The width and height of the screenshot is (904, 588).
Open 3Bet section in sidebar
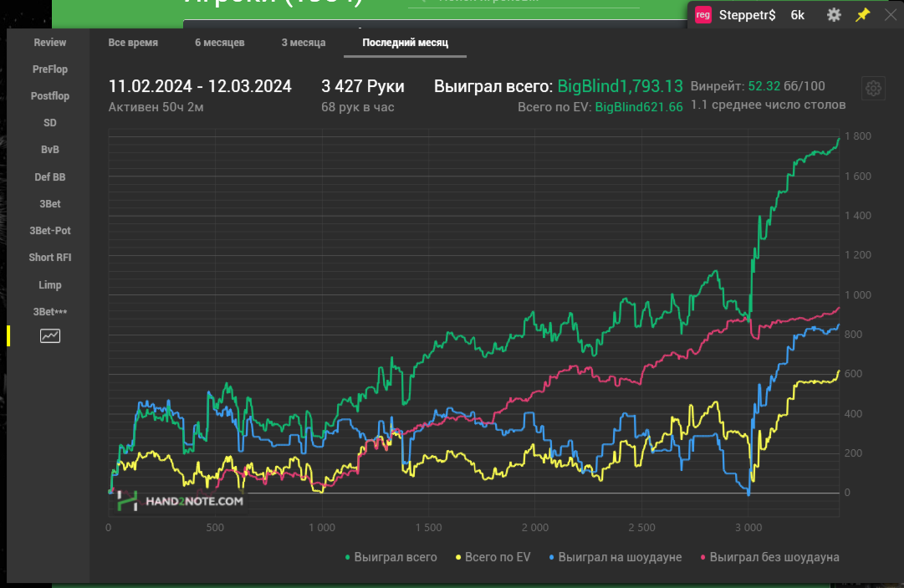click(49, 203)
